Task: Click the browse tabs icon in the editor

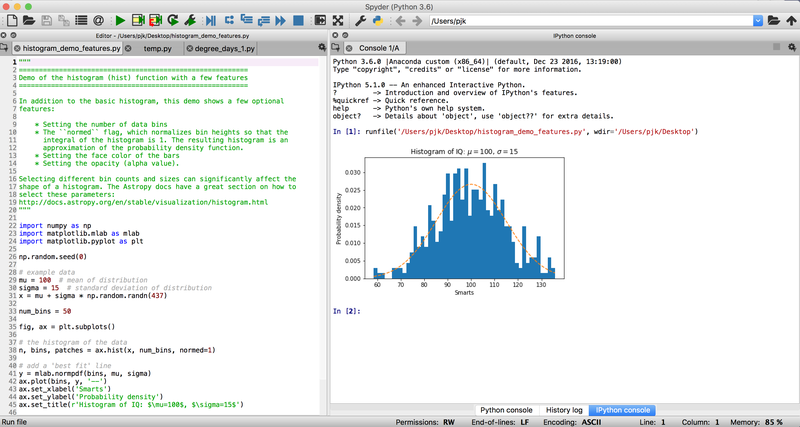Action: (5, 47)
